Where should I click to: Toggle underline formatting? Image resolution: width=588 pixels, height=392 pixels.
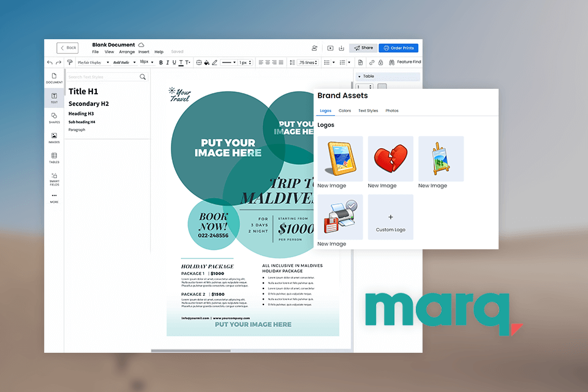coord(174,62)
